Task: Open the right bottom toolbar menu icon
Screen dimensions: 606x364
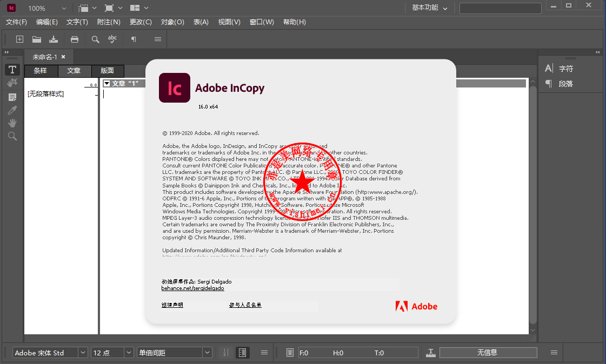Action: [554, 353]
